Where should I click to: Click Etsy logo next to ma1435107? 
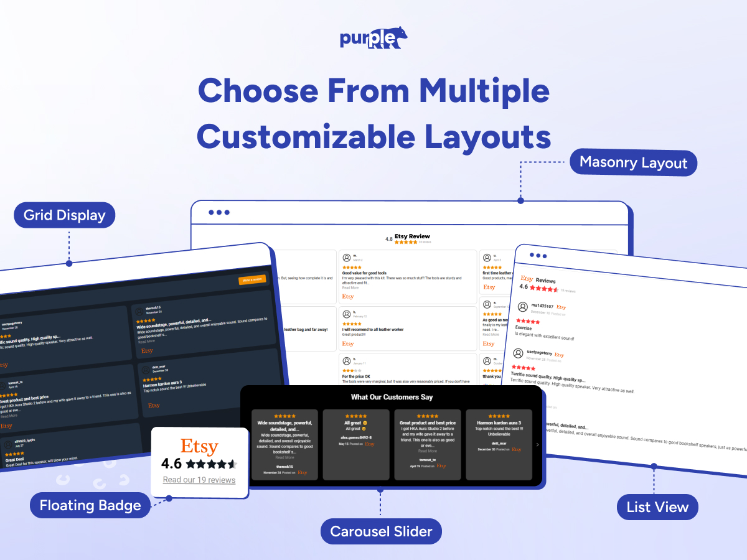[x=561, y=307]
